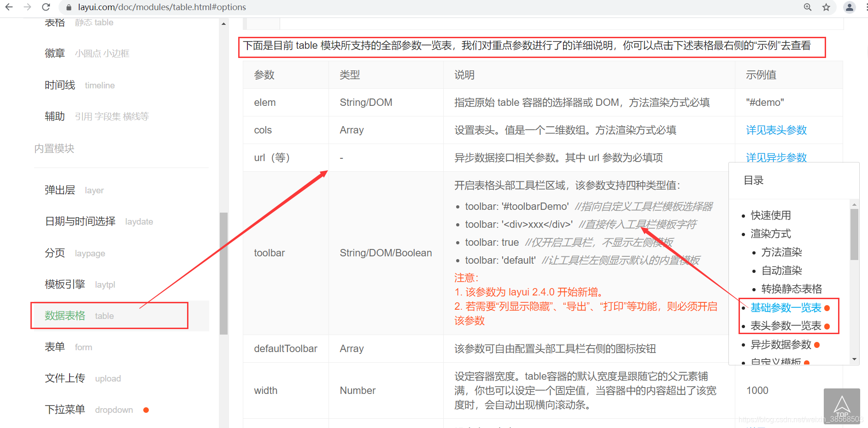Select "#demo" example value
This screenshot has height=428, width=868.
765,102
